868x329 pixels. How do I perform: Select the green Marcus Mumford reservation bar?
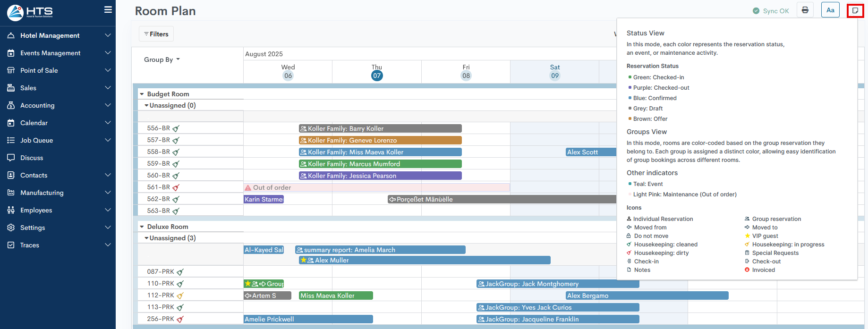coord(380,164)
